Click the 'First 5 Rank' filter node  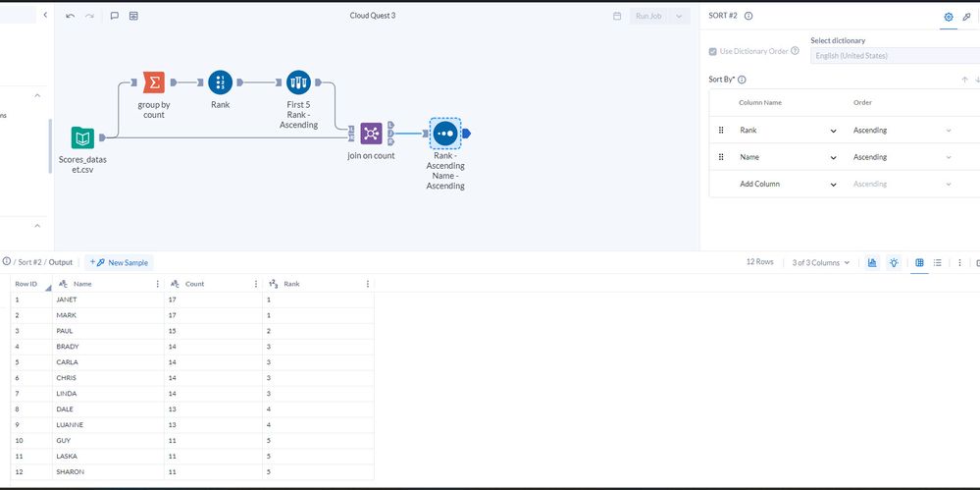(298, 82)
